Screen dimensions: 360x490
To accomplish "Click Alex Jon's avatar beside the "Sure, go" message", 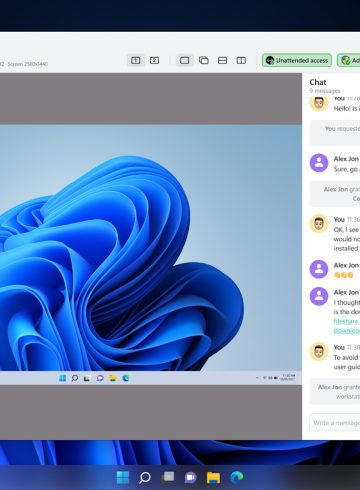I will point(319,163).
